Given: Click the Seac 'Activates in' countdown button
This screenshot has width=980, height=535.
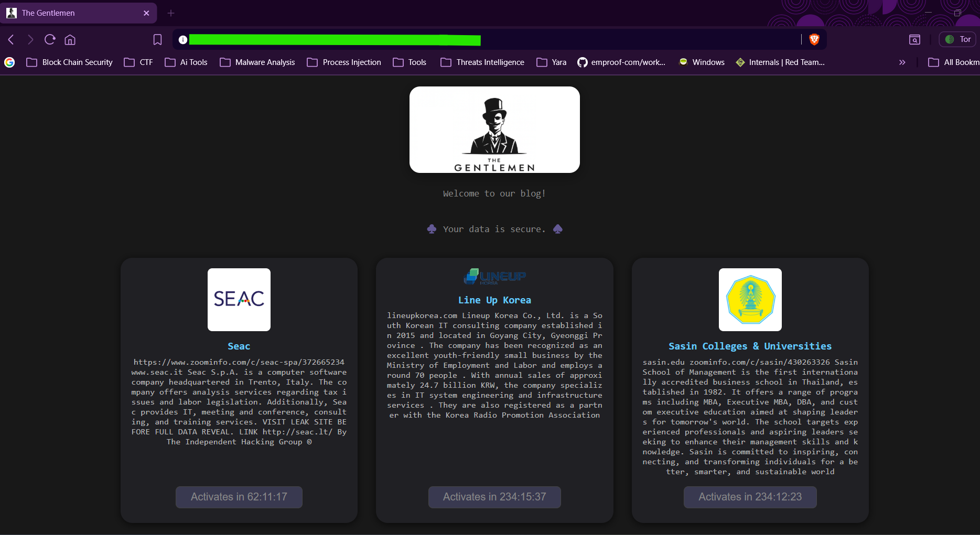Looking at the screenshot, I should point(239,497).
